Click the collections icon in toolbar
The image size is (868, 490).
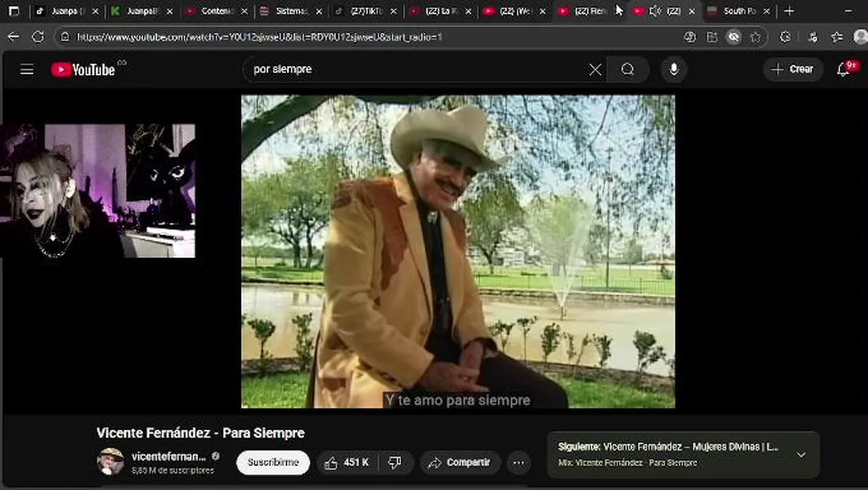tap(812, 37)
